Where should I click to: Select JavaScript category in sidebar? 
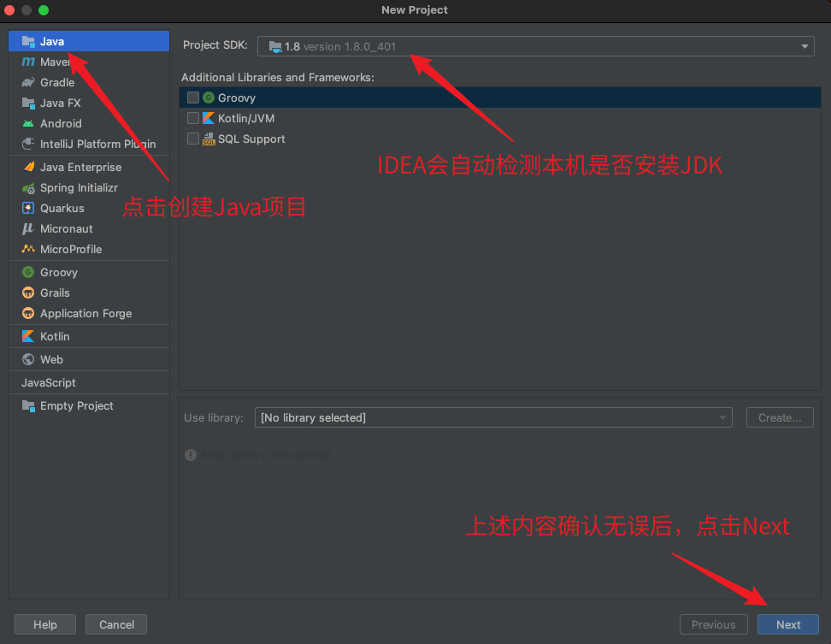click(x=49, y=383)
